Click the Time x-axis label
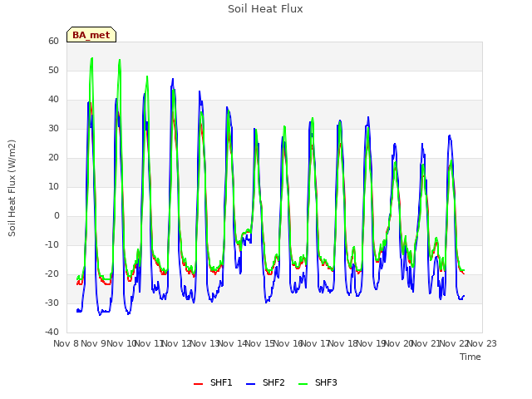Image resolution: width=532 pixels, height=399 pixels. (x=470, y=357)
